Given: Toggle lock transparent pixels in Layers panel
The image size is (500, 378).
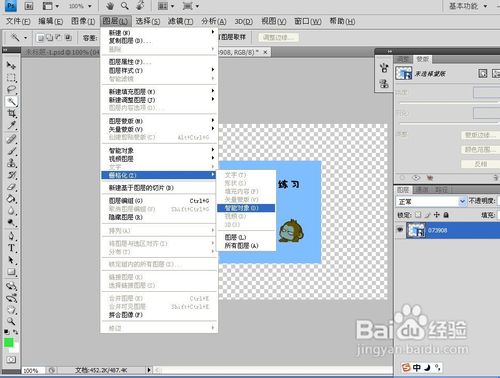Looking at the screenshot, I should 418,215.
